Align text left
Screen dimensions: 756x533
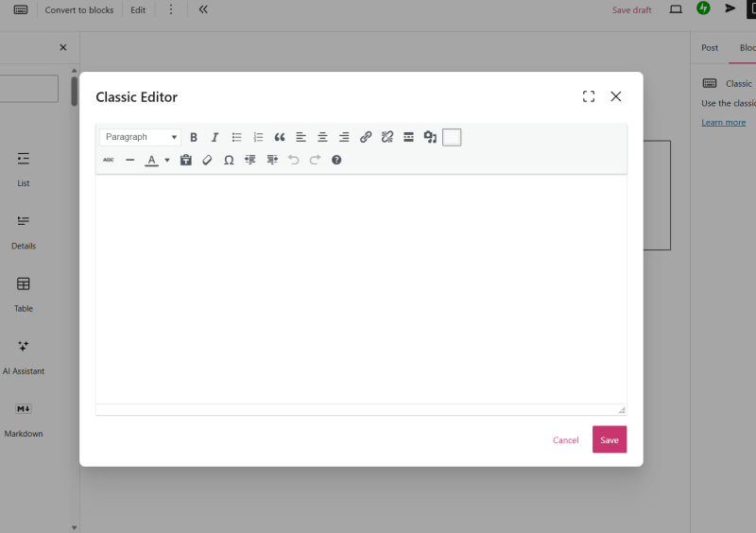(x=301, y=137)
